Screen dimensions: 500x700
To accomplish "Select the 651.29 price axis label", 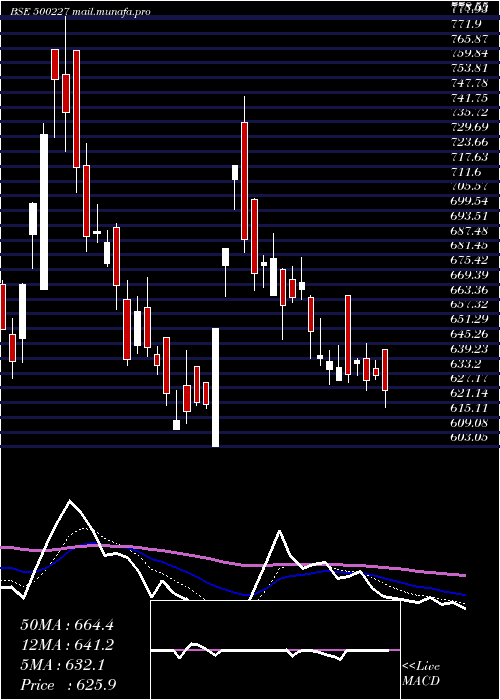I will pyautogui.click(x=470, y=319).
